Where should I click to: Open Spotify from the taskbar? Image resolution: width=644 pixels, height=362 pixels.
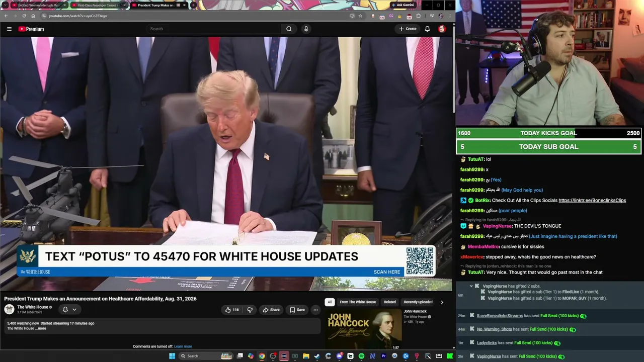click(361, 356)
